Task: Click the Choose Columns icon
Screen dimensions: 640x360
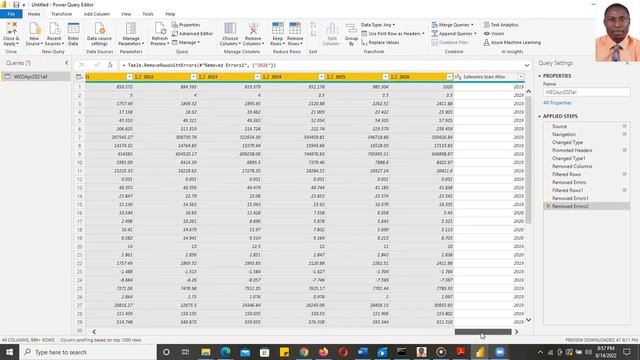Action: [x=230, y=33]
